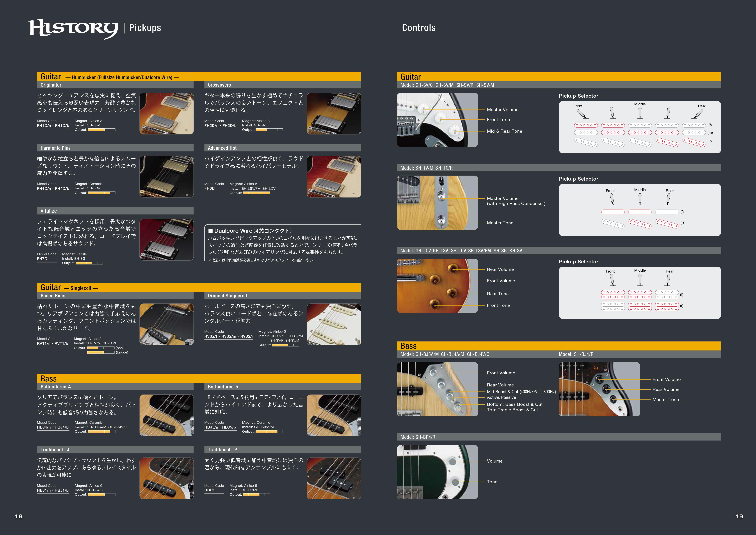
Task: Select Rear switch lever in GH-LCV selector diagram
Action: (x=668, y=280)
